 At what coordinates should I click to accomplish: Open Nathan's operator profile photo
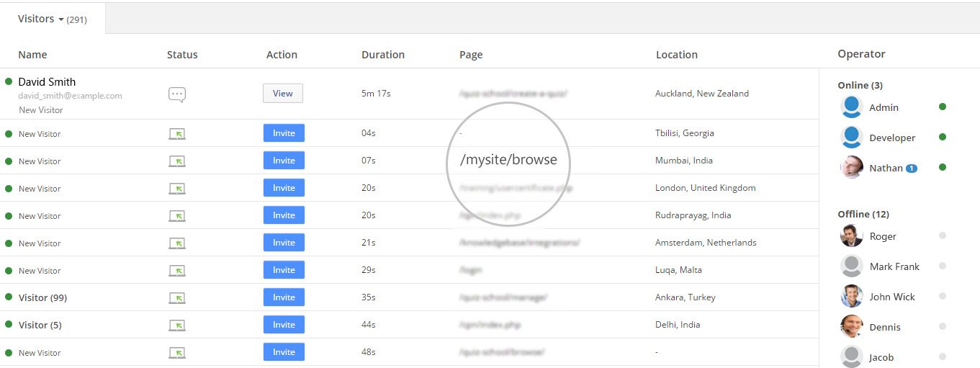(852, 168)
